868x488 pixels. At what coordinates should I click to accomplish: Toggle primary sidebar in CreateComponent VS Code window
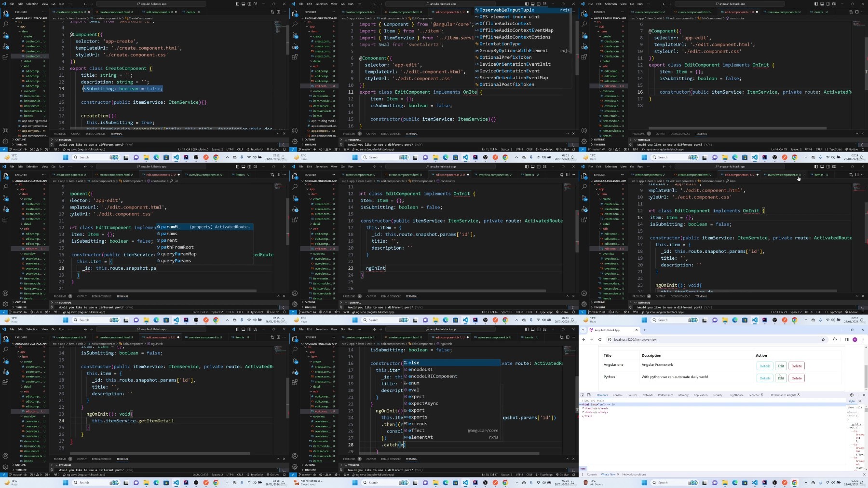237,4
